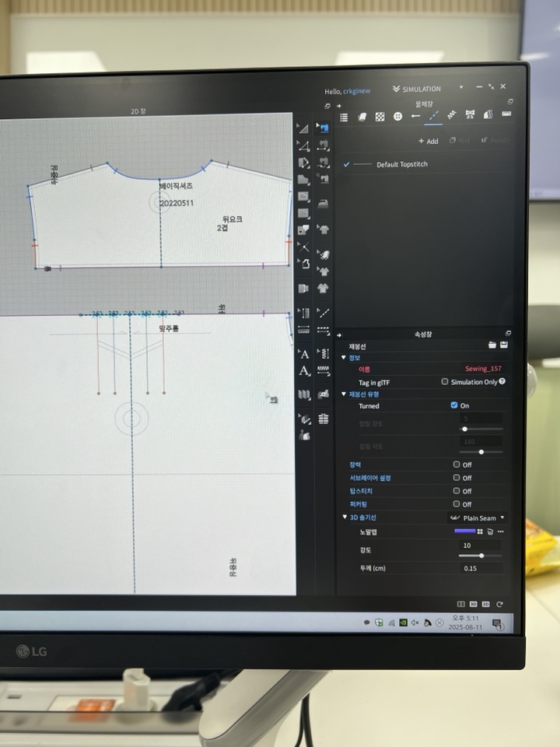Image resolution: width=560 pixels, height=747 pixels.
Task: Open the Button tab in Object Browser
Action: [397, 117]
